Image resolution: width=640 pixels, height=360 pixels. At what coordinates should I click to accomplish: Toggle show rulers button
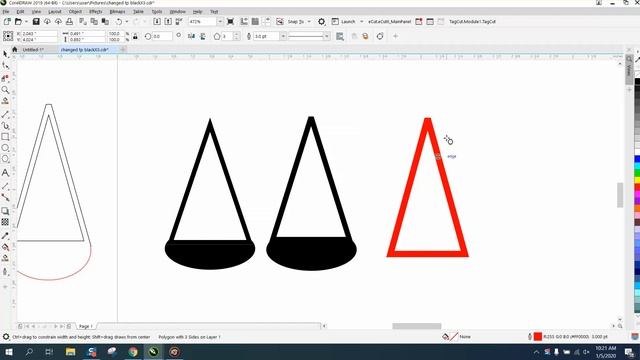point(244,22)
